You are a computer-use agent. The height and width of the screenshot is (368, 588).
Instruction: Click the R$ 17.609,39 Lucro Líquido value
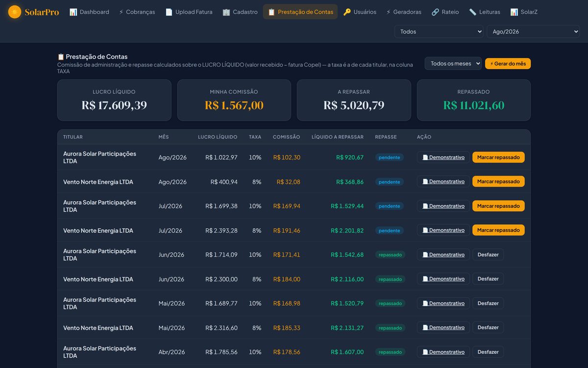[x=114, y=105]
